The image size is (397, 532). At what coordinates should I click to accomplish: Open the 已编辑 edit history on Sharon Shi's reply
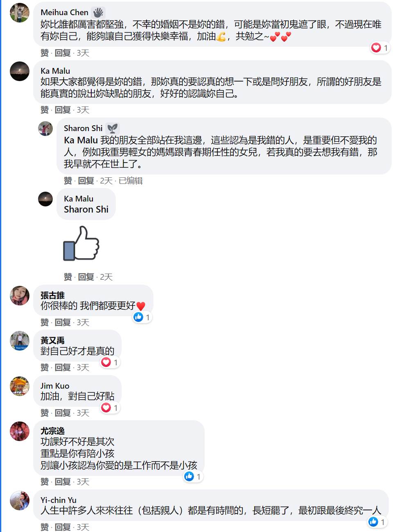(131, 181)
